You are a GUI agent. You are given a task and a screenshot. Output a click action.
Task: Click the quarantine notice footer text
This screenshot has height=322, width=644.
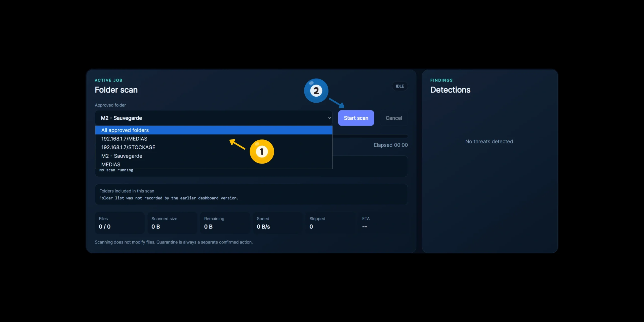174,242
